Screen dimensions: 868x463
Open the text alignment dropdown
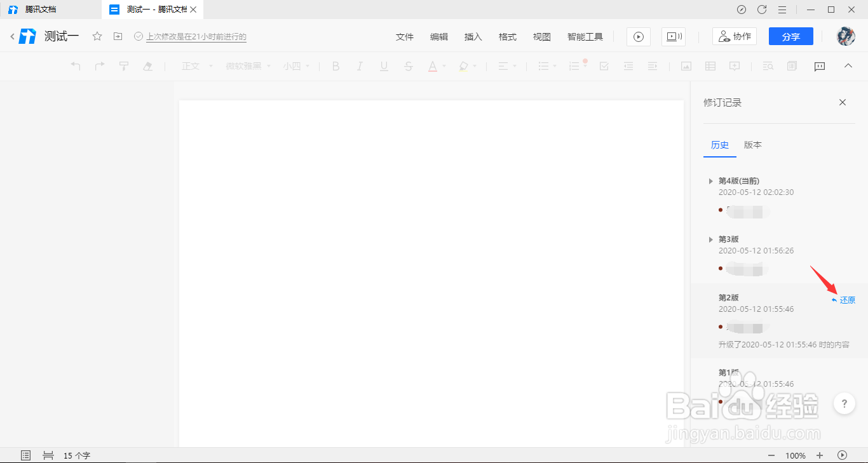(507, 66)
